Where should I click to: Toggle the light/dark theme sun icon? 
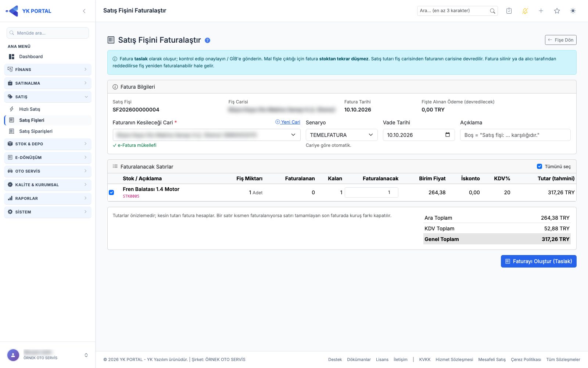click(x=573, y=11)
